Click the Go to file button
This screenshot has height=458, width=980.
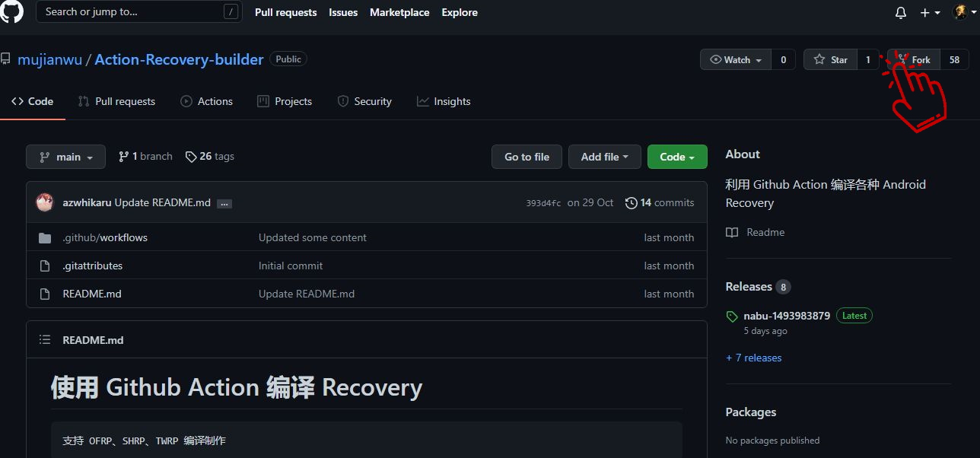click(x=527, y=157)
